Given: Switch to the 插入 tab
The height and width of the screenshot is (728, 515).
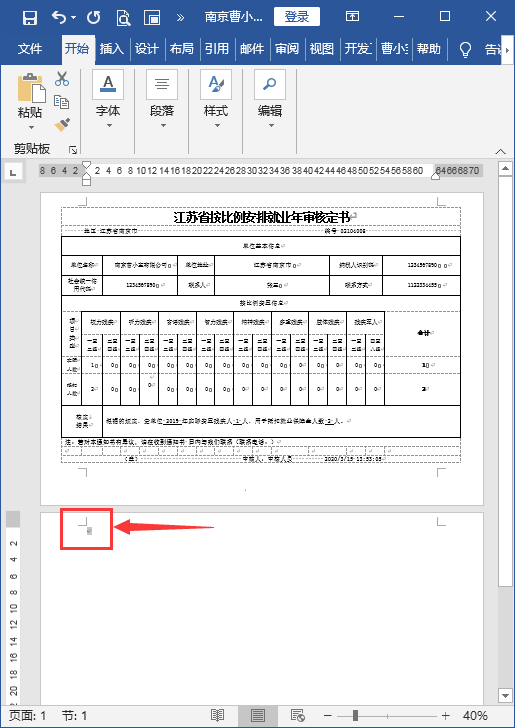Looking at the screenshot, I should (x=112, y=49).
